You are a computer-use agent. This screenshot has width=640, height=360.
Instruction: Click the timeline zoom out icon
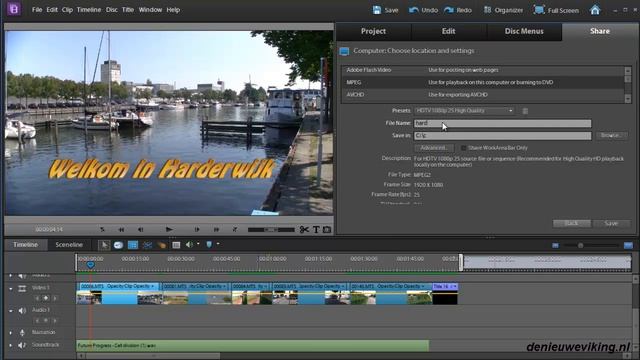pos(556,245)
